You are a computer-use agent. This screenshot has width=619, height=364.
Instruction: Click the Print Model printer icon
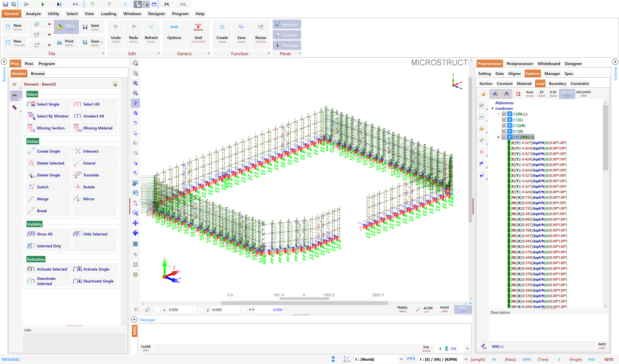point(59,43)
